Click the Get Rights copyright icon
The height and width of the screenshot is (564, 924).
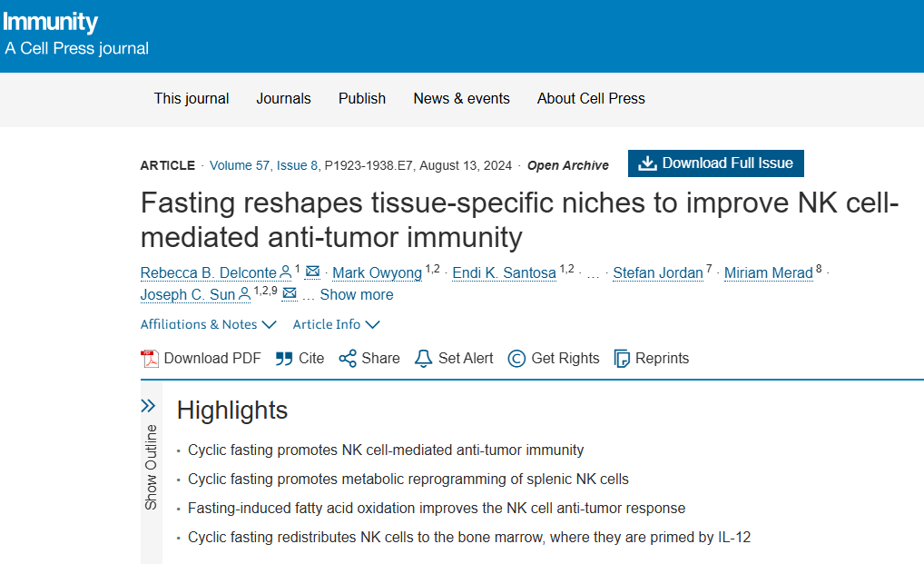pyautogui.click(x=516, y=359)
